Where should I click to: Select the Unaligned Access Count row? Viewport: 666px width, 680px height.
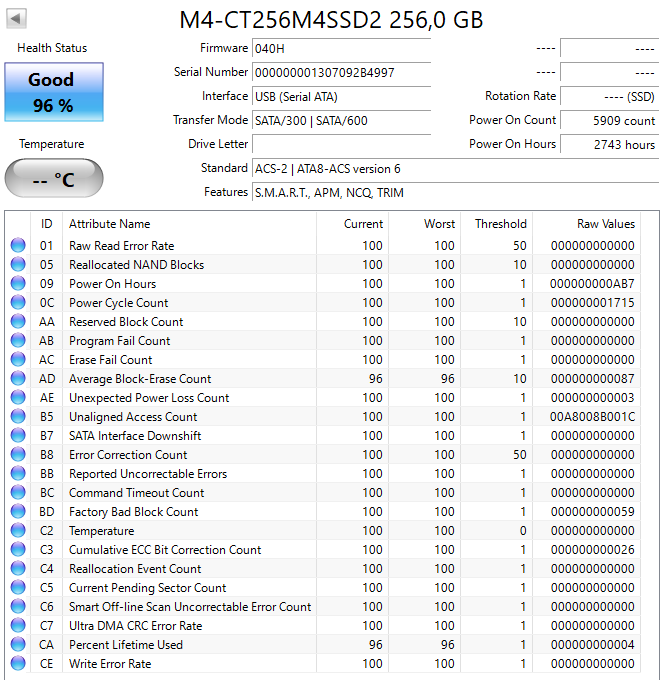click(x=133, y=417)
